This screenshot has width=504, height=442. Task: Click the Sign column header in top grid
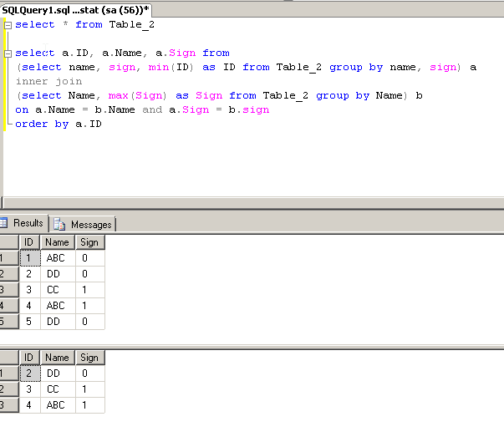click(x=89, y=242)
